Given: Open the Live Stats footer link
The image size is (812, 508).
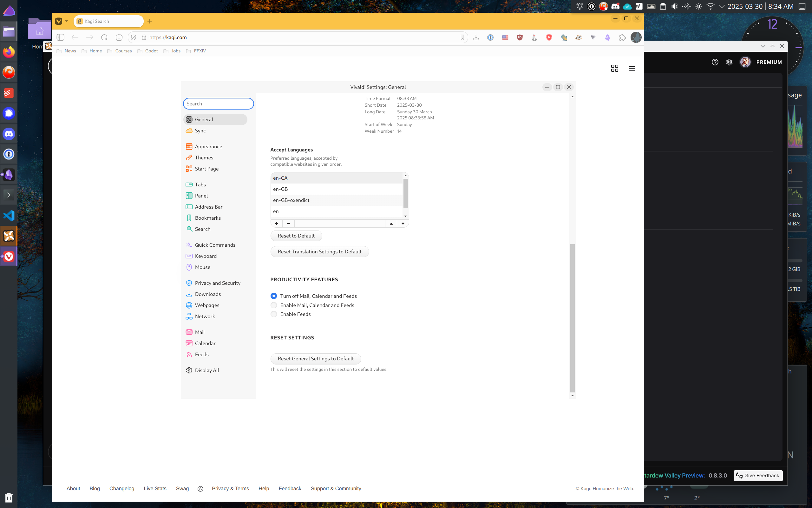Looking at the screenshot, I should (x=155, y=489).
